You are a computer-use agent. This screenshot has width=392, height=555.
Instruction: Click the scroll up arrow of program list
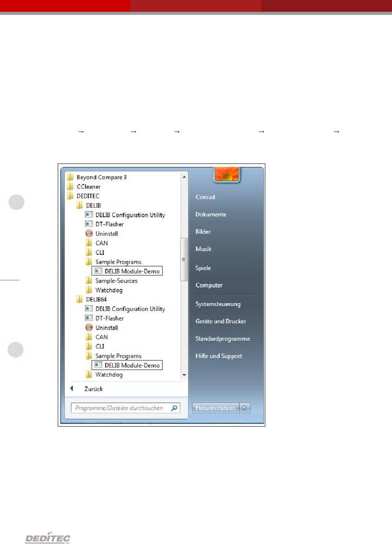point(184,177)
